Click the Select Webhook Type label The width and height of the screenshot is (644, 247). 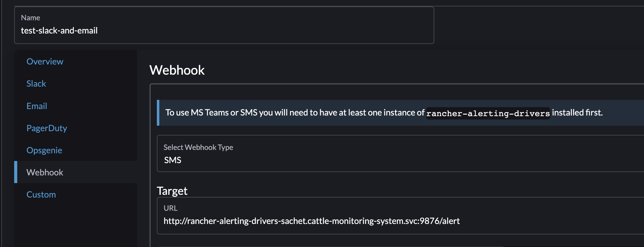pos(198,147)
